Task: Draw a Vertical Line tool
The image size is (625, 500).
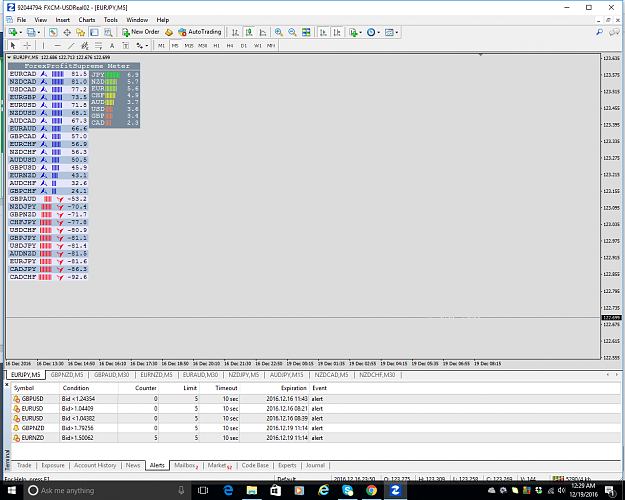Action: (x=43, y=45)
